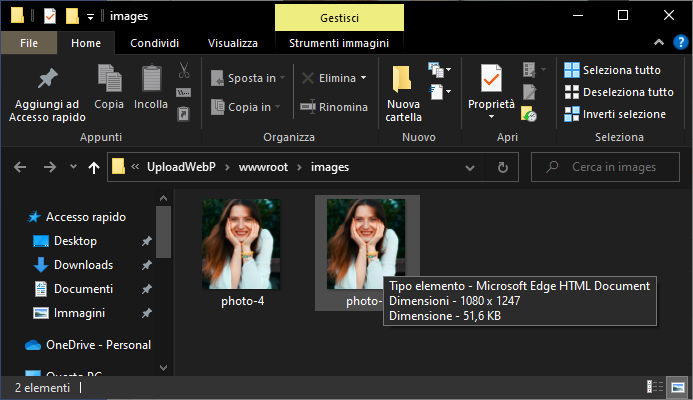
Task: Select the second photo thumbnail
Action: [366, 244]
